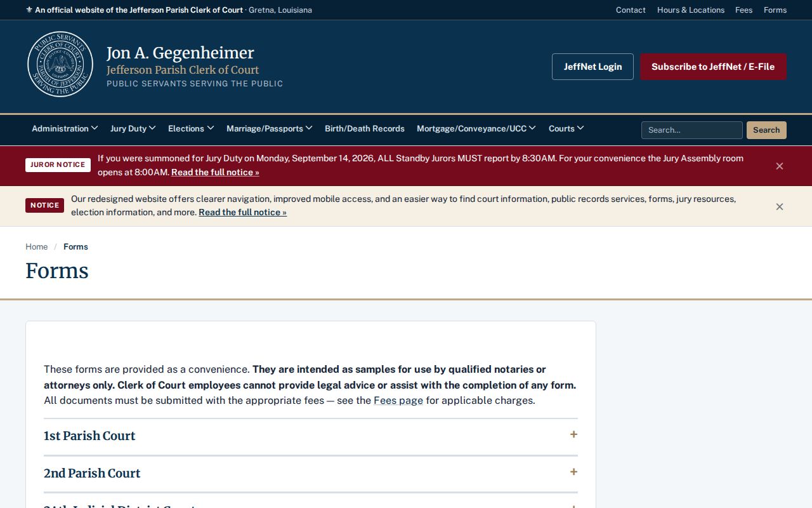Click the Forms breadcrumb text
This screenshot has width=812, height=508.
pyautogui.click(x=75, y=246)
